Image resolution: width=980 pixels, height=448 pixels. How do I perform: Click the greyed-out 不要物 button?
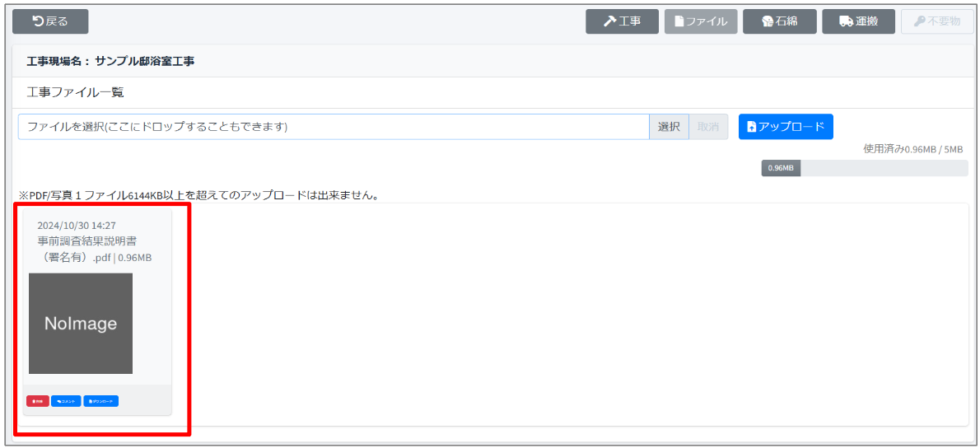(937, 21)
